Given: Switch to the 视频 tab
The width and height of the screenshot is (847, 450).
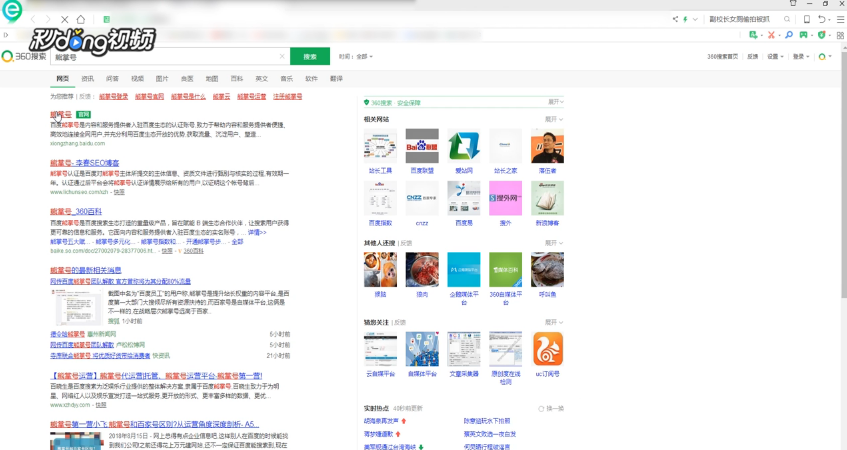Looking at the screenshot, I should point(137,78).
